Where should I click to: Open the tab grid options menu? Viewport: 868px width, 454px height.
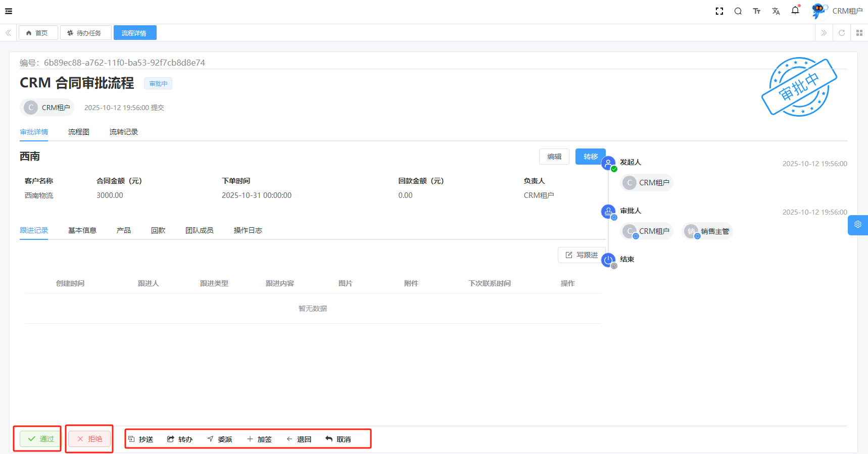click(x=859, y=33)
